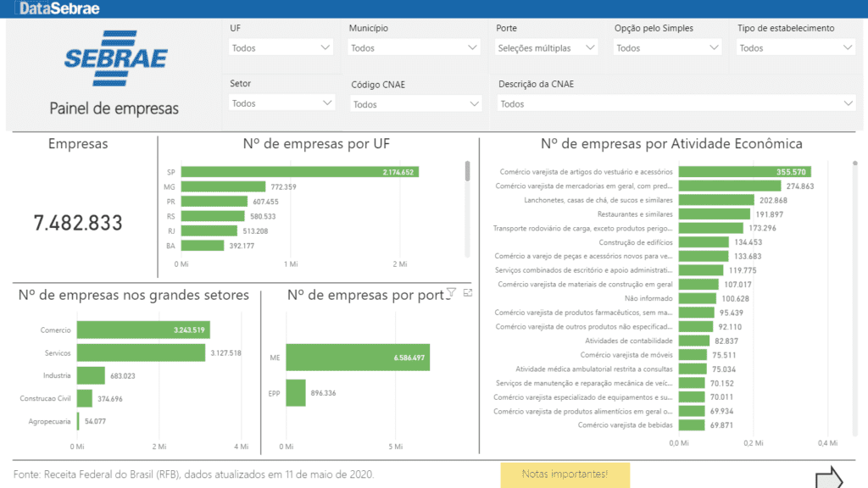The height and width of the screenshot is (488, 868).
Task: Click the SEBRAE logo
Action: (115, 59)
